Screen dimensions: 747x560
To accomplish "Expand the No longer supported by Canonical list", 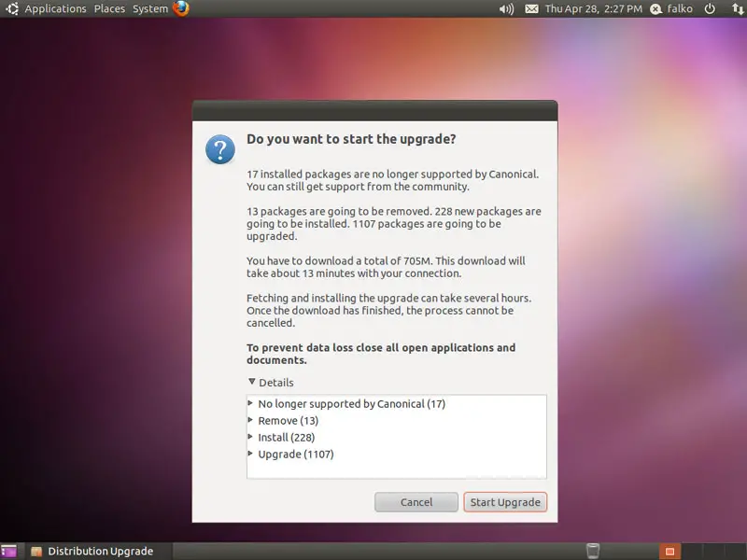I will pyautogui.click(x=250, y=403).
